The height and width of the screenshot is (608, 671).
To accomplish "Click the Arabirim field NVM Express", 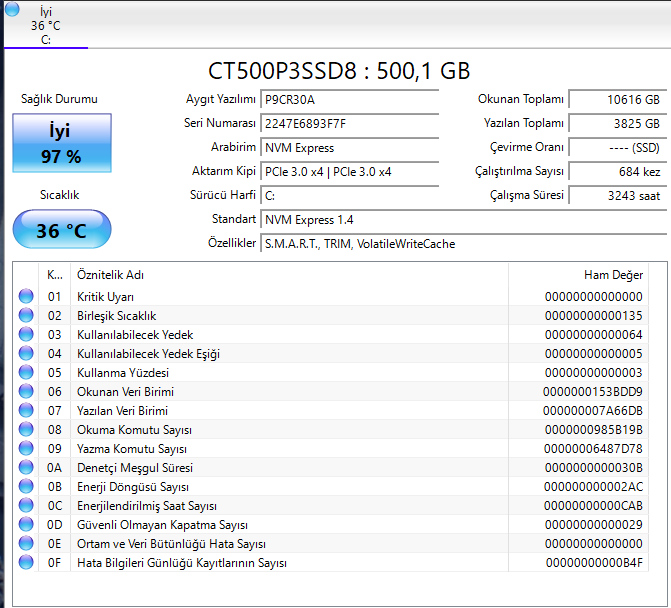I will pyautogui.click(x=349, y=148).
